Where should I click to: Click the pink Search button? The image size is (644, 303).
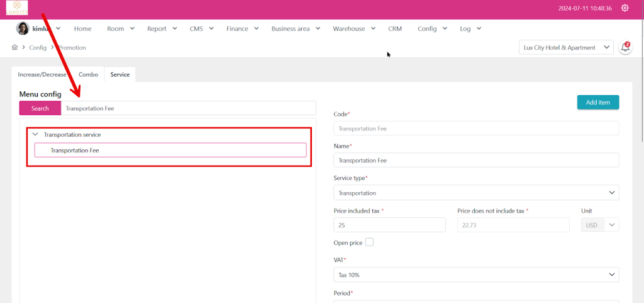click(40, 108)
